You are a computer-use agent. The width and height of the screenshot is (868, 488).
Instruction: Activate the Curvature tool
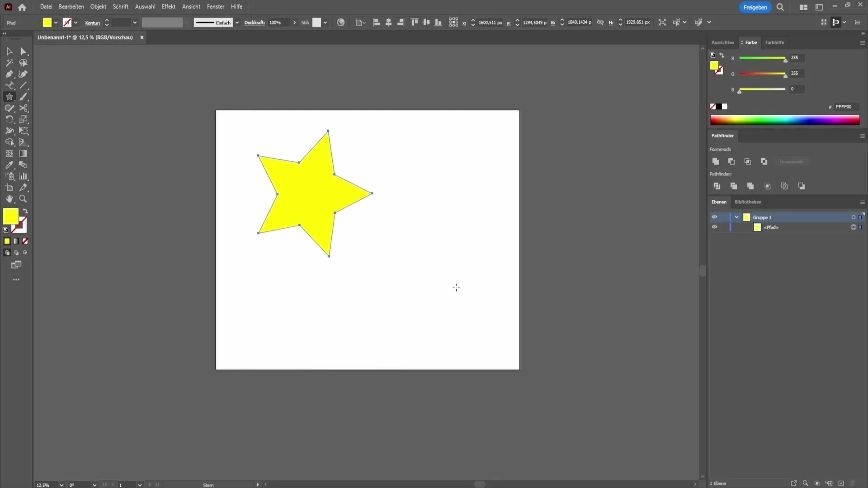[x=24, y=74]
